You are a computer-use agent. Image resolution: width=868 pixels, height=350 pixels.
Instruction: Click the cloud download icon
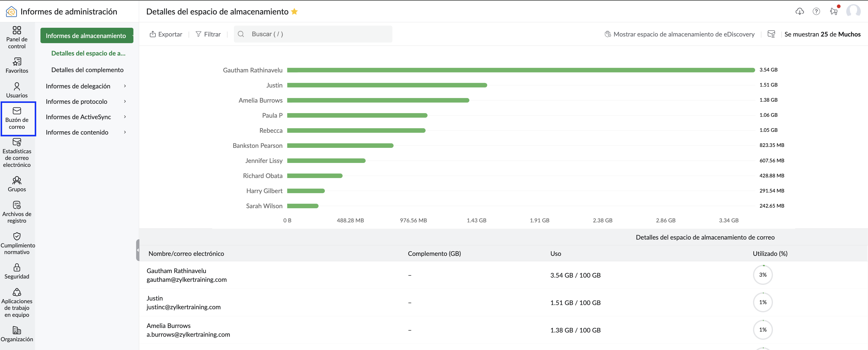799,11
